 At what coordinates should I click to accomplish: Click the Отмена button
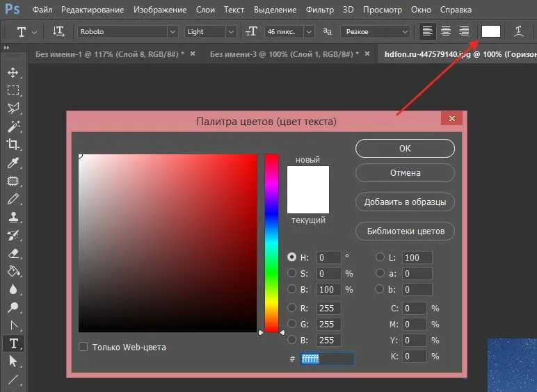405,173
